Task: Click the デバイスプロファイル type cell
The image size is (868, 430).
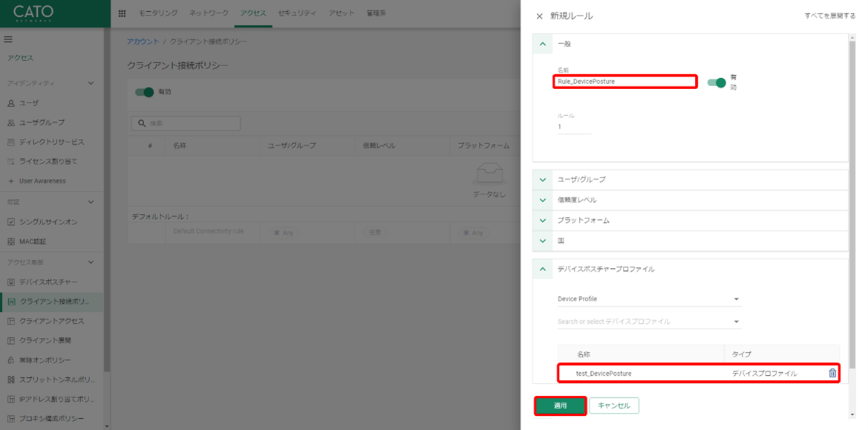Action: coord(764,374)
